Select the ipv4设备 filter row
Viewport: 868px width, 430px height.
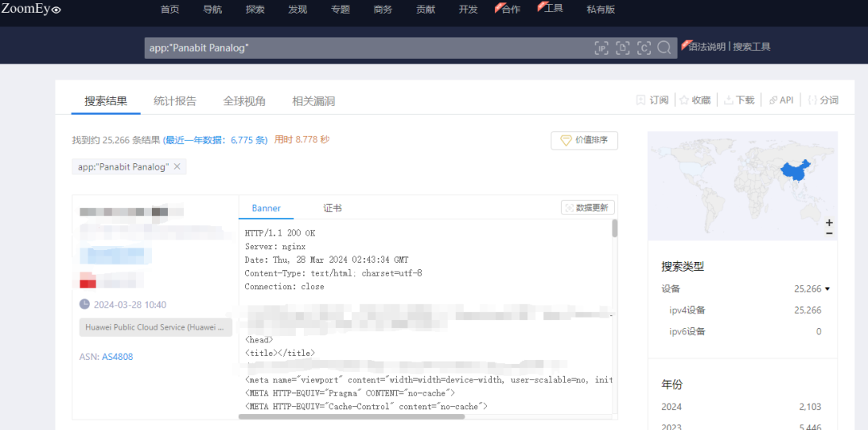point(745,310)
